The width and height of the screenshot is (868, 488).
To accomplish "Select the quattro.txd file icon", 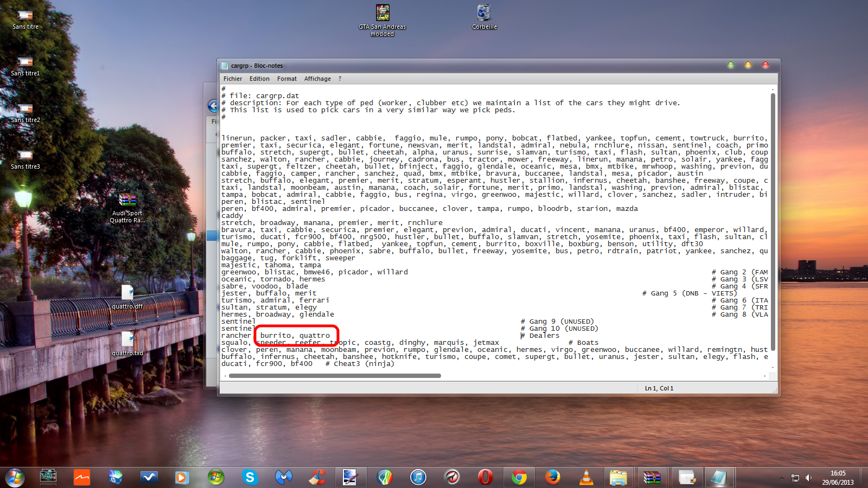I will pos(127,344).
